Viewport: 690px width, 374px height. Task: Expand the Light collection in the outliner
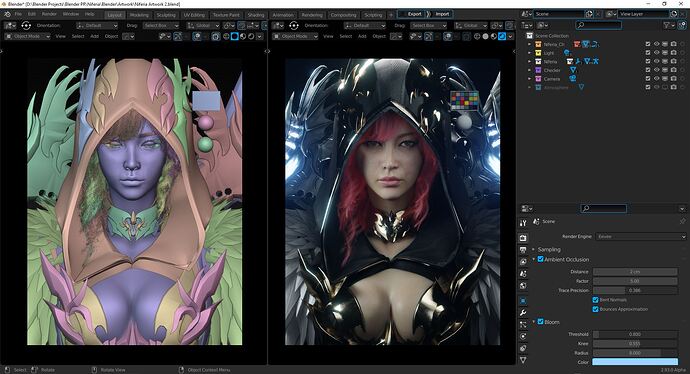coord(529,53)
